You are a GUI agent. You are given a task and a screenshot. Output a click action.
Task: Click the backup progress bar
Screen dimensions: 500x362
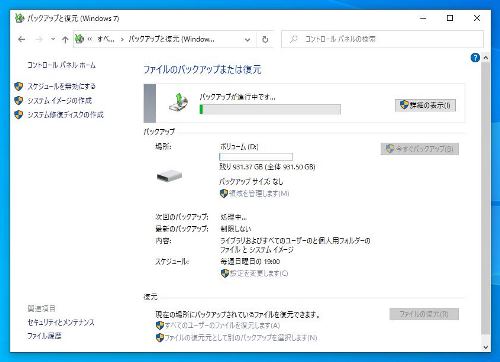[270, 109]
